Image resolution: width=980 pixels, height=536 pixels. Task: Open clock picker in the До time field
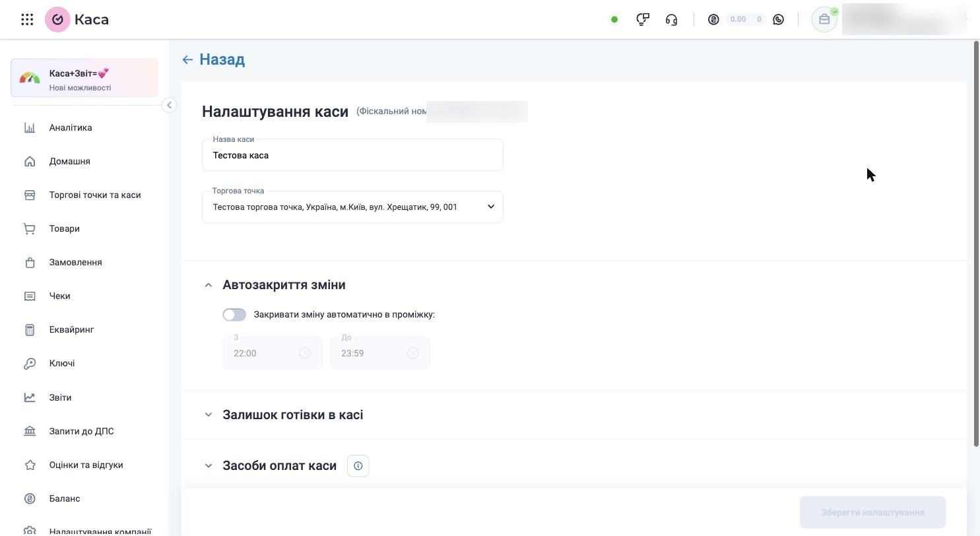click(x=412, y=353)
